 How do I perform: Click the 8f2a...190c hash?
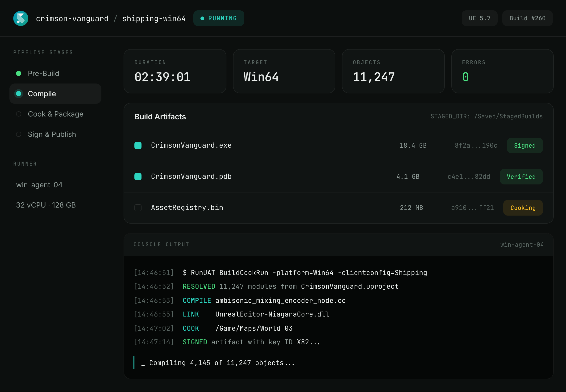pos(476,146)
